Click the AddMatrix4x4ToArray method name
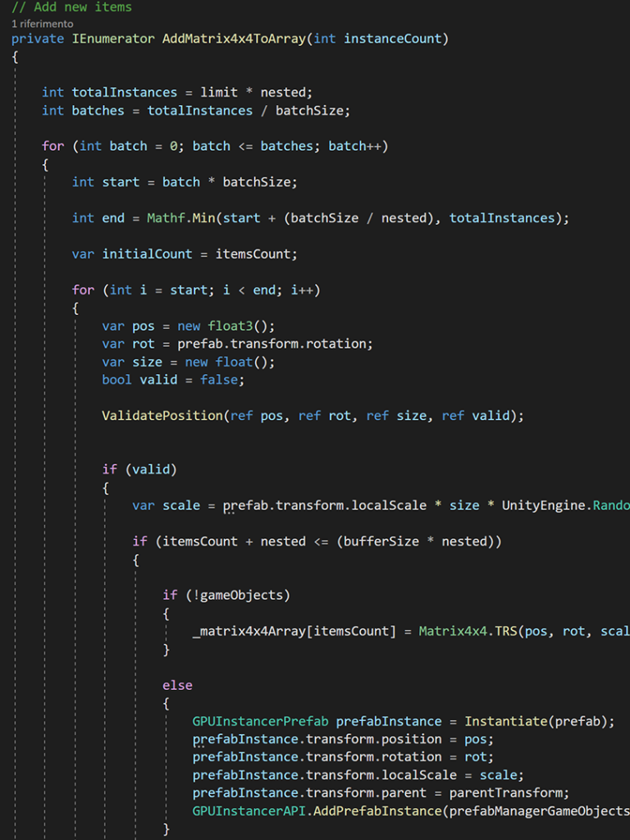 [234, 39]
